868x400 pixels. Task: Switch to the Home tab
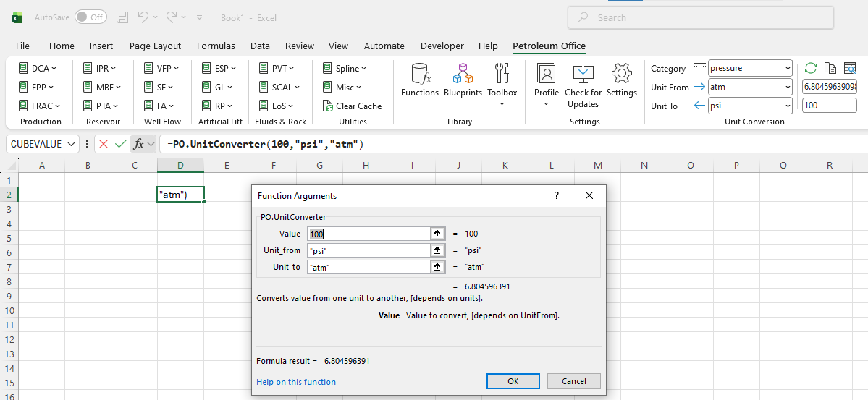click(x=62, y=46)
